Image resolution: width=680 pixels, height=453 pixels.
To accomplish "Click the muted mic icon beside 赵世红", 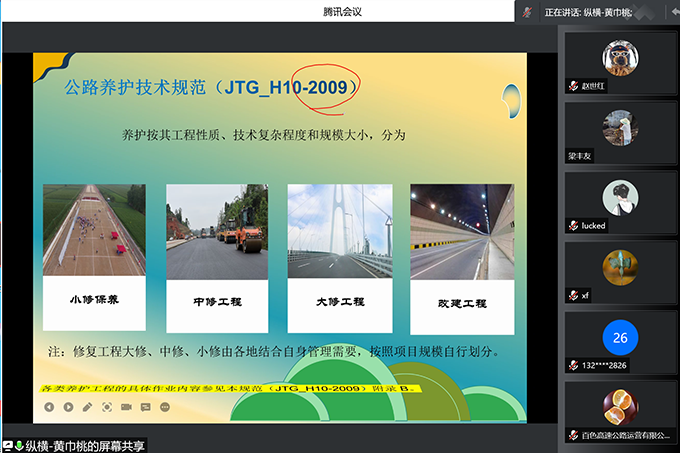I will pos(573,86).
